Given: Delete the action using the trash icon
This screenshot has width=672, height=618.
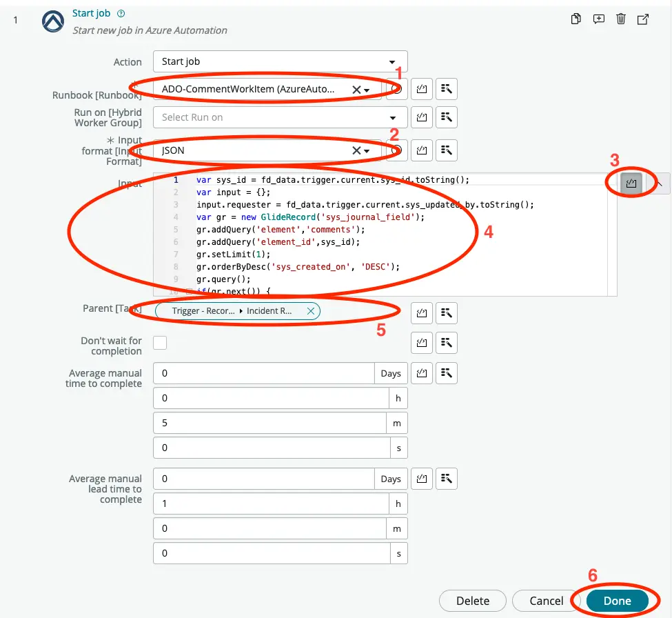Looking at the screenshot, I should tap(620, 19).
